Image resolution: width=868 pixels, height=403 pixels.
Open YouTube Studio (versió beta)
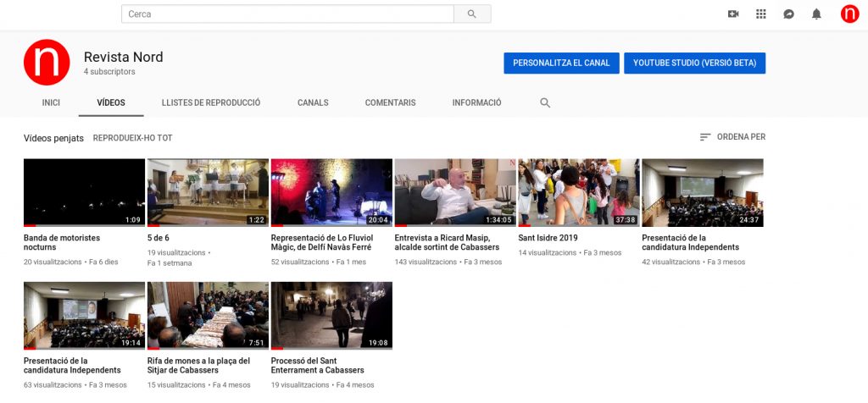[694, 63]
